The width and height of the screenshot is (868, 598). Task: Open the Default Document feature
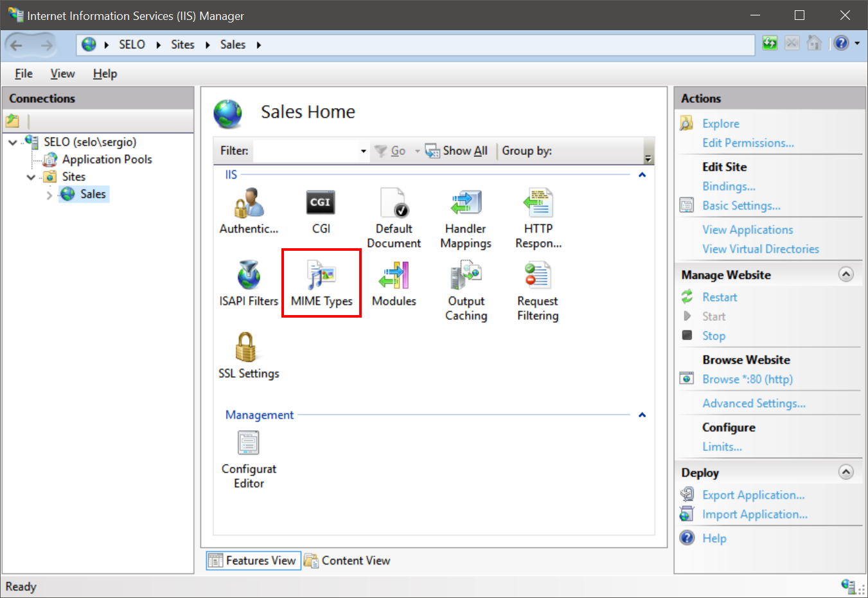click(394, 218)
